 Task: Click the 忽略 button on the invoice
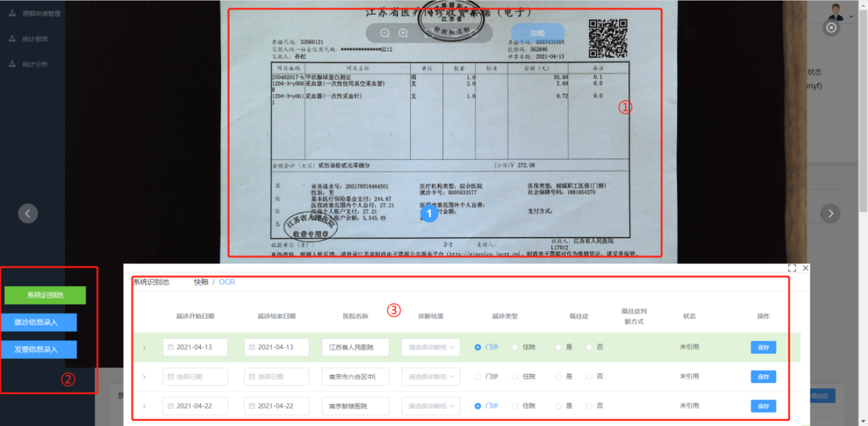(538, 33)
